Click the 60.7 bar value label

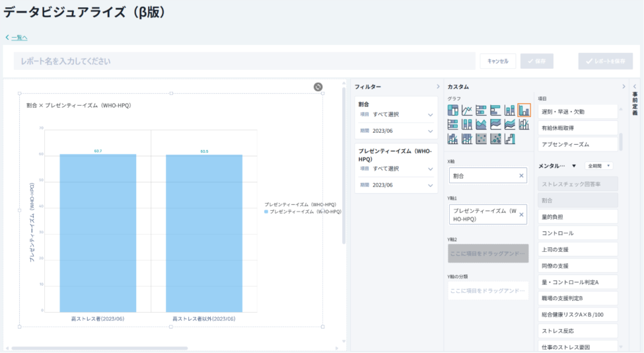98,151
